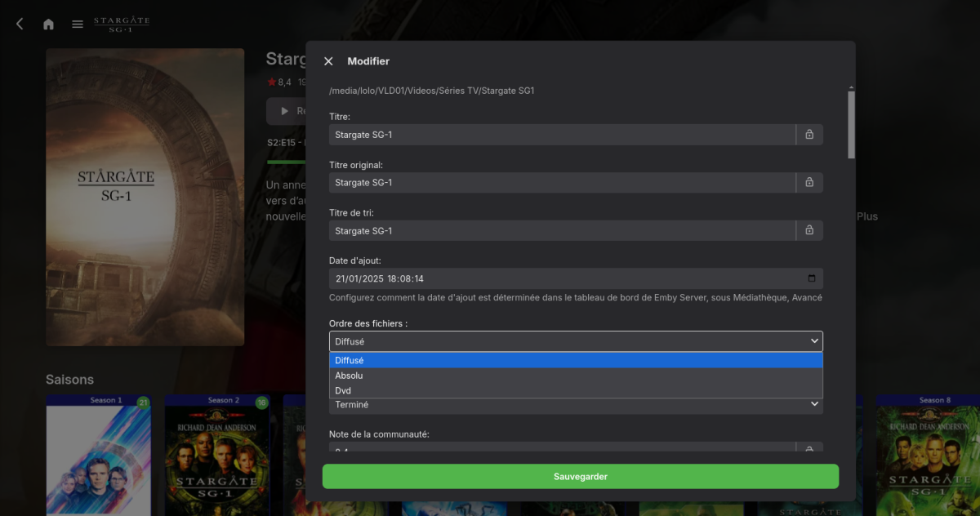Screen dimensions: 980x516
Task: Click the green 16 badge on Season 2
Action: 262,403
